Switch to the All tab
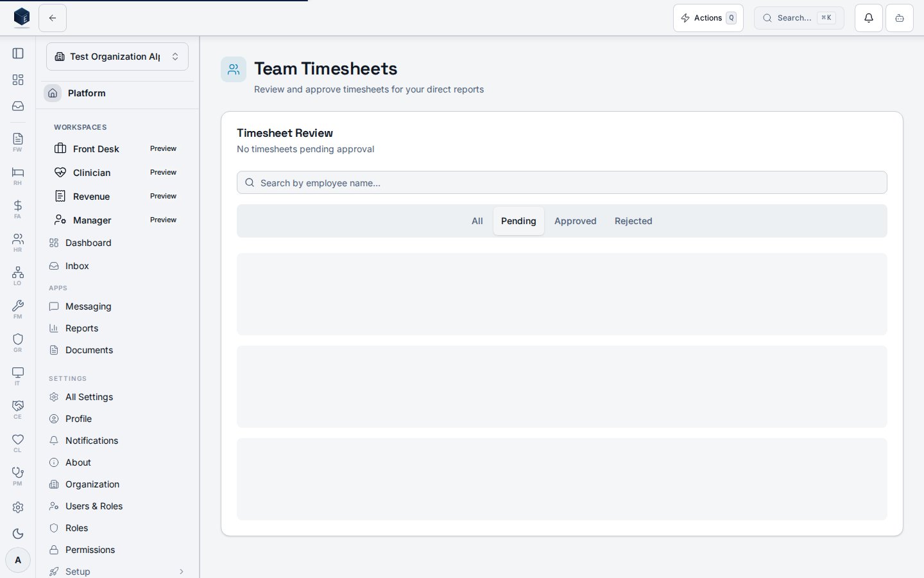Screen dimensions: 924x578 pos(477,221)
